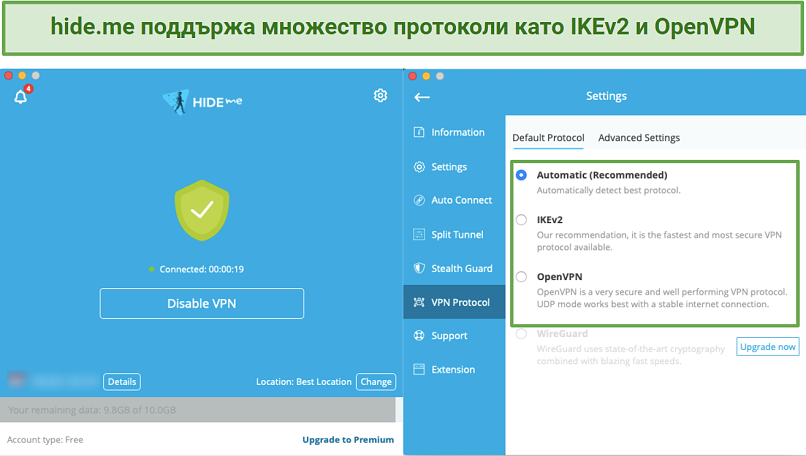Viewport: 806px width, 456px height.
Task: Click the Extension sidebar icon
Action: pyautogui.click(x=419, y=370)
